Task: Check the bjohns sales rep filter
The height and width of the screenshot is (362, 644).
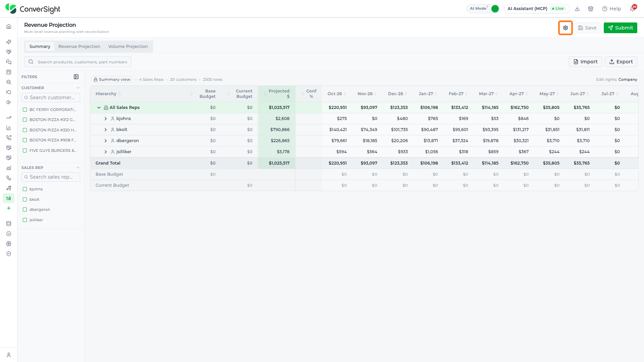Action: click(x=25, y=189)
